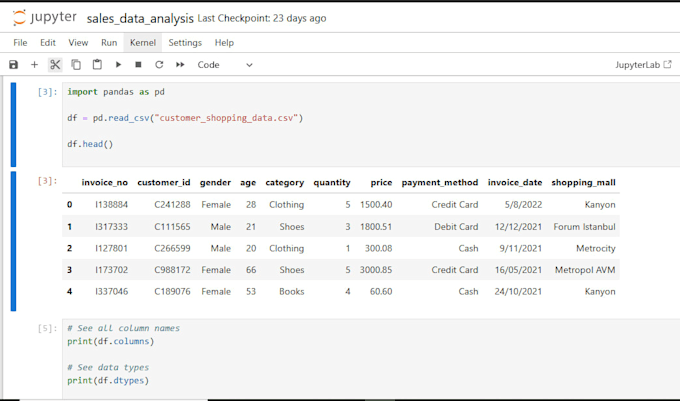Open the Settings menu
This screenshot has height=401, width=680.
pyautogui.click(x=185, y=42)
